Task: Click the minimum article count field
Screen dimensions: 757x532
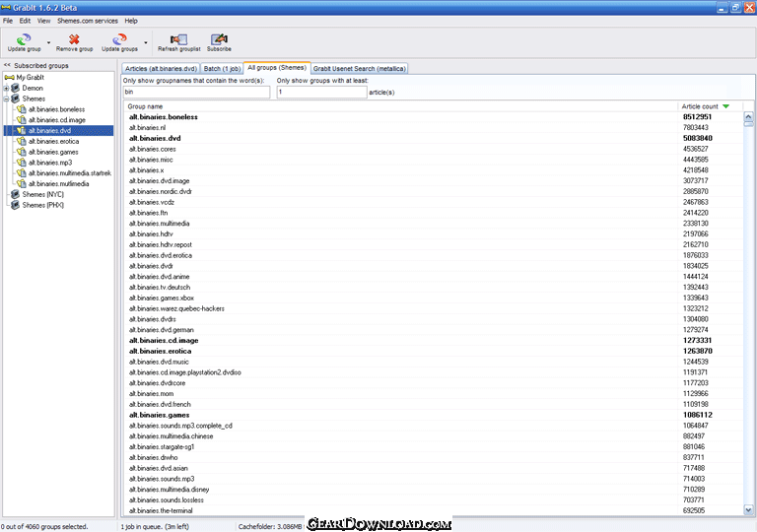Action: (x=321, y=92)
